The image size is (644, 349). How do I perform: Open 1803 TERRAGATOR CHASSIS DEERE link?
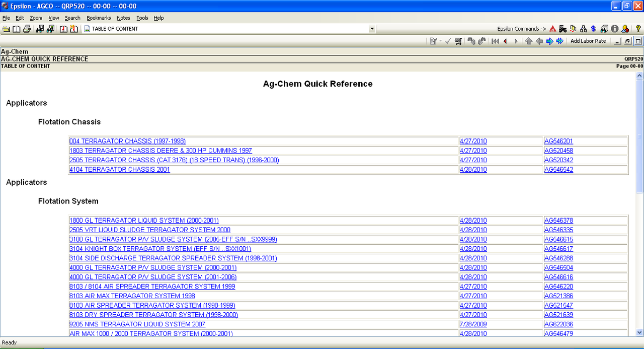(160, 151)
